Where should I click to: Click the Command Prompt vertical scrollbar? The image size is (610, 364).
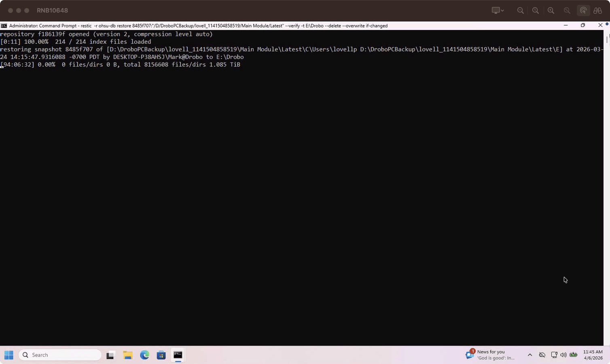pos(607,188)
